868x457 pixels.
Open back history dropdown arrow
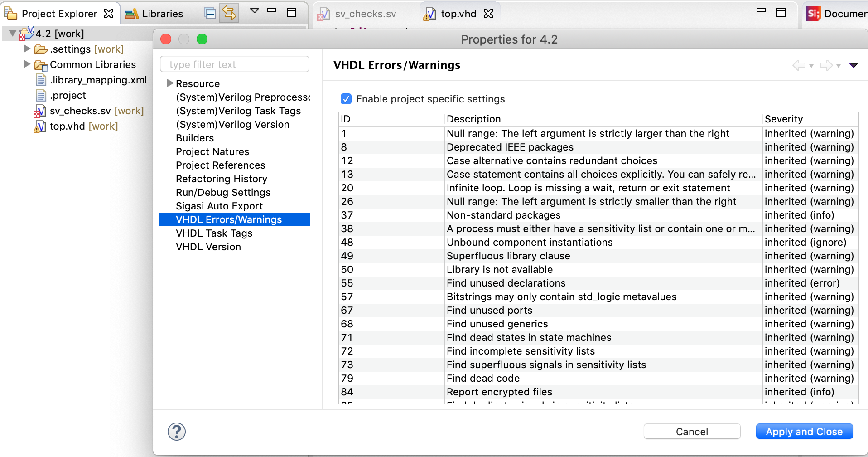pos(811,66)
